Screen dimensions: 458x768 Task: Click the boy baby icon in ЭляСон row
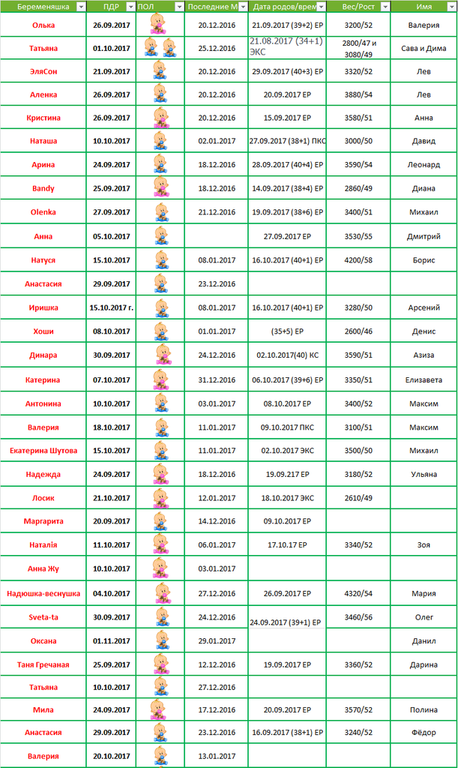[x=160, y=71]
